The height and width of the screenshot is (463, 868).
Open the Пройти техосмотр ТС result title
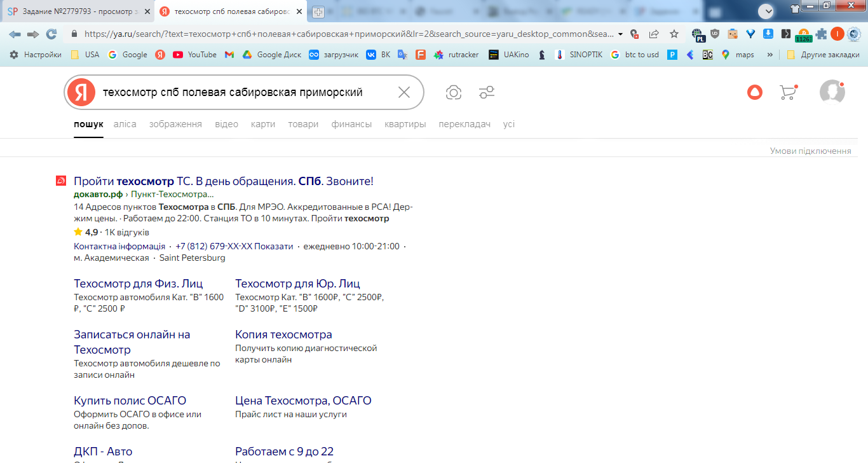tap(224, 181)
